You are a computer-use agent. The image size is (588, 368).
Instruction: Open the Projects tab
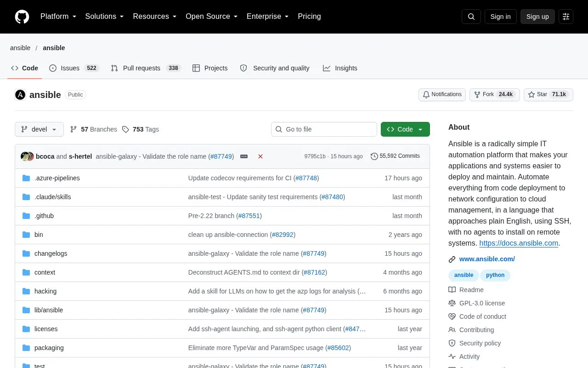click(x=210, y=68)
